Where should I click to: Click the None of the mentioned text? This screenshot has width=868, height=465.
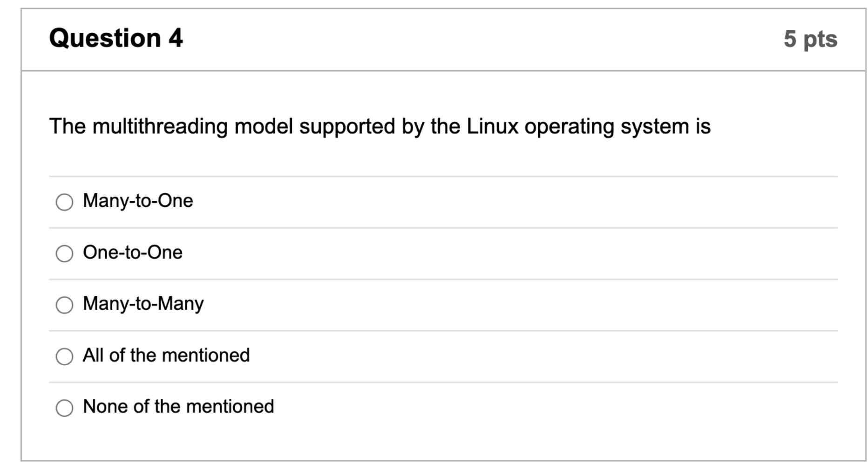click(x=178, y=406)
